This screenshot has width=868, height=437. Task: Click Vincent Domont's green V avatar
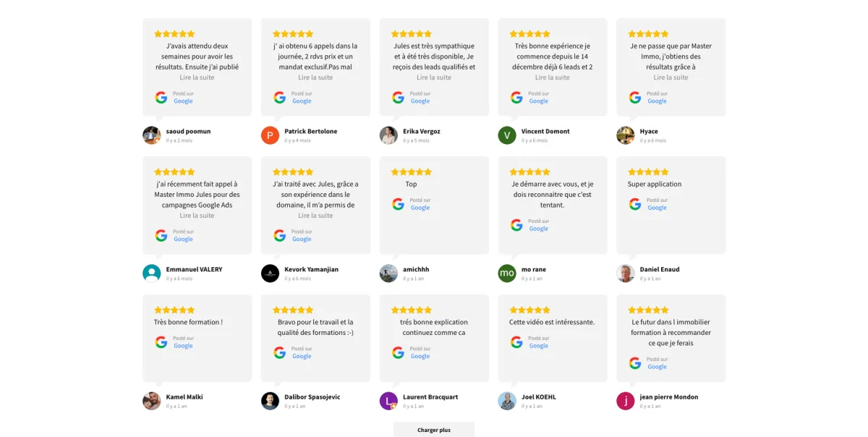[x=507, y=135]
